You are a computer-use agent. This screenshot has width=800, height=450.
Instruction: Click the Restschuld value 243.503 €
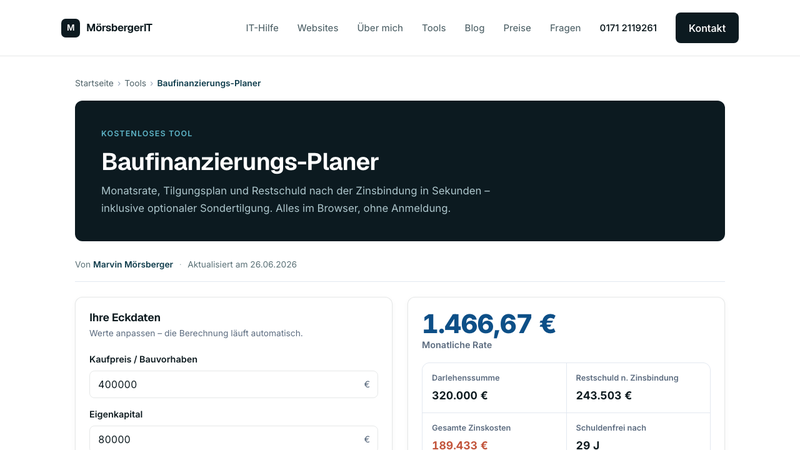click(x=604, y=395)
